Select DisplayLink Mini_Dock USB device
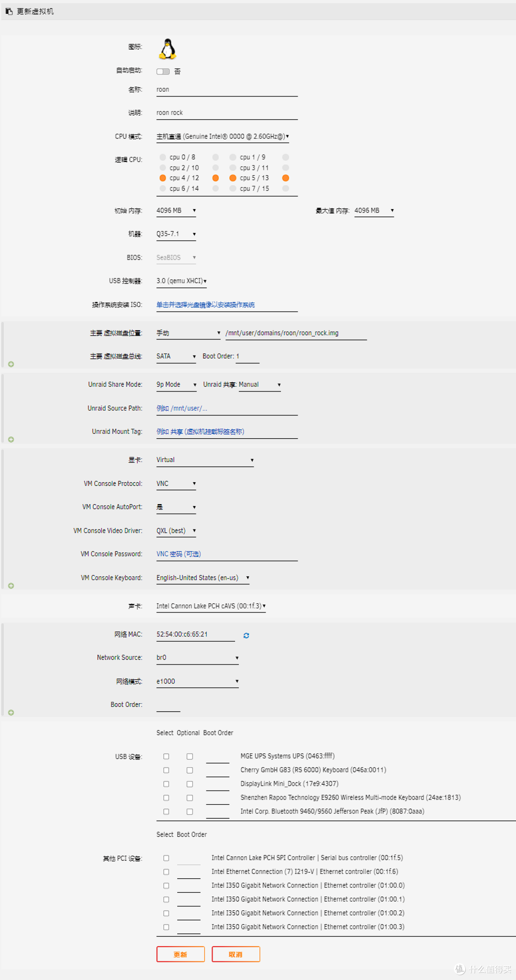516x980 pixels. [166, 784]
